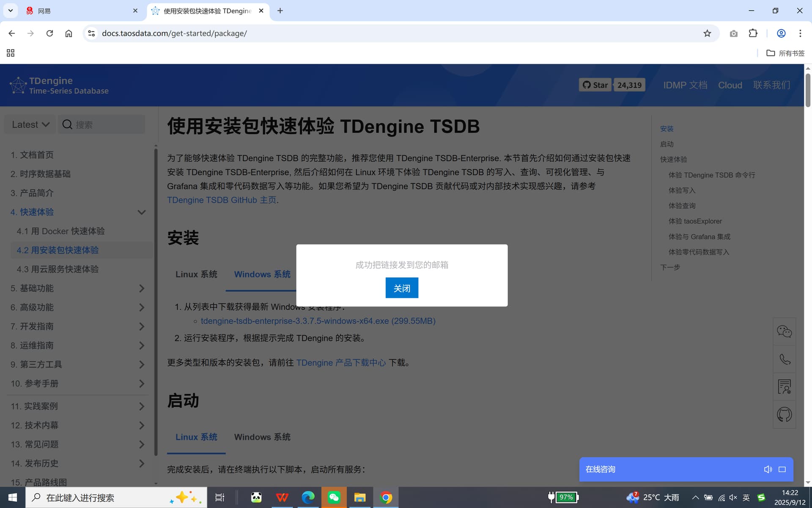Select Windows 系统 tab under 启动
The height and width of the screenshot is (508, 812).
coord(262,437)
